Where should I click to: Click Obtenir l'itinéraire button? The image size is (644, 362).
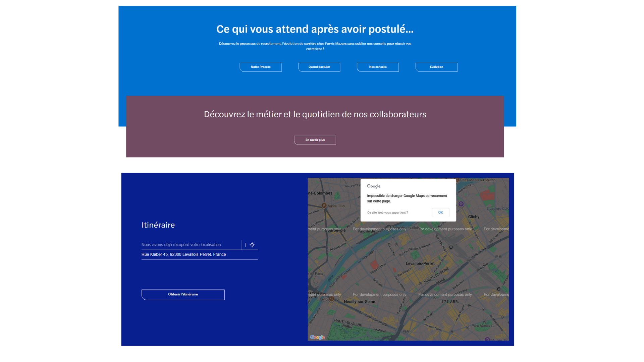(183, 295)
